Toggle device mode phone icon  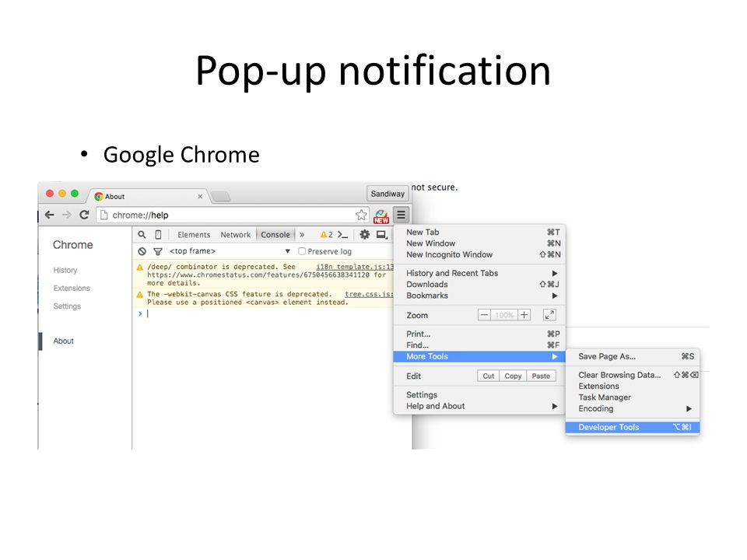coord(158,234)
